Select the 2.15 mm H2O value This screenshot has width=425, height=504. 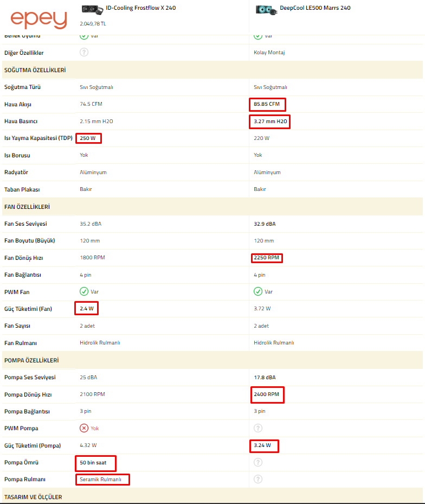[96, 121]
